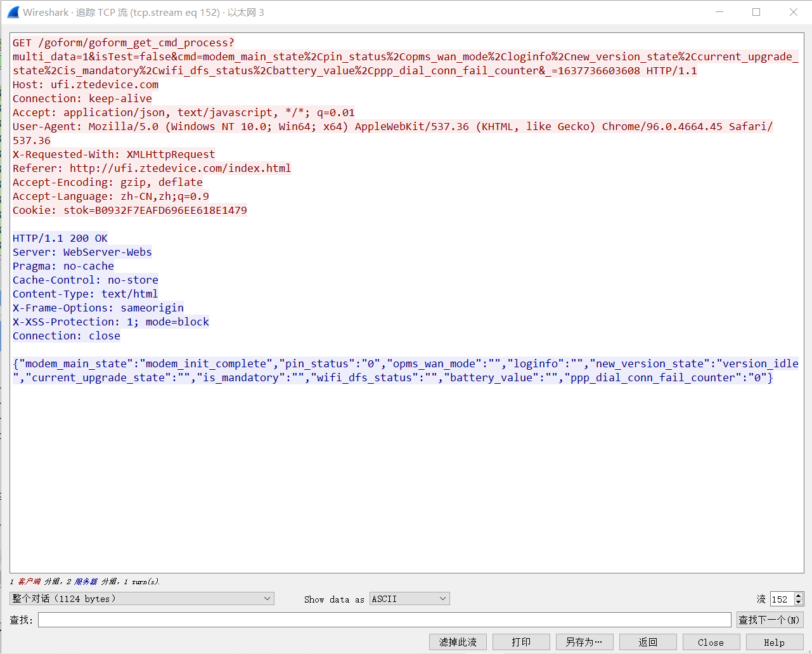Close the window via title bar X
Viewport: 812px width, 654px height.
pos(794,12)
